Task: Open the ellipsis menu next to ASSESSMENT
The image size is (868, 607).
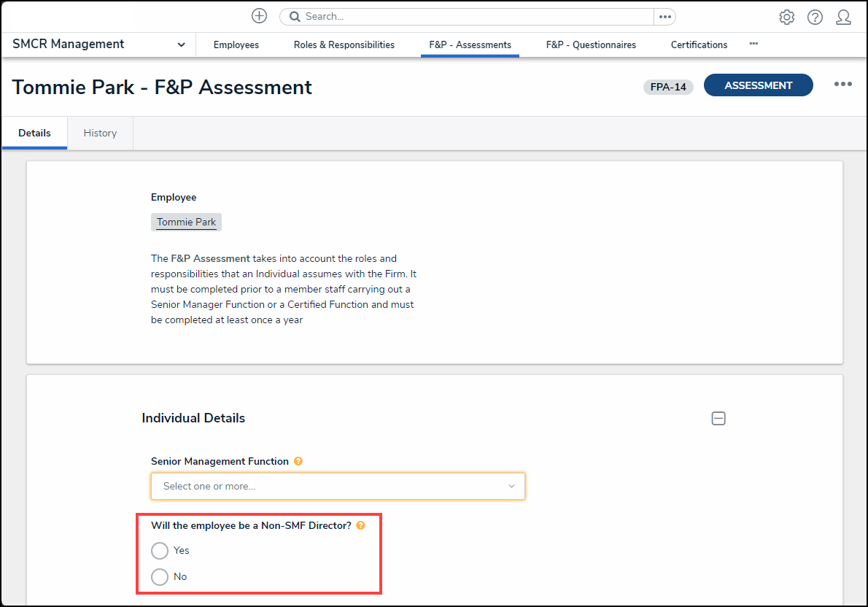Action: click(x=842, y=85)
